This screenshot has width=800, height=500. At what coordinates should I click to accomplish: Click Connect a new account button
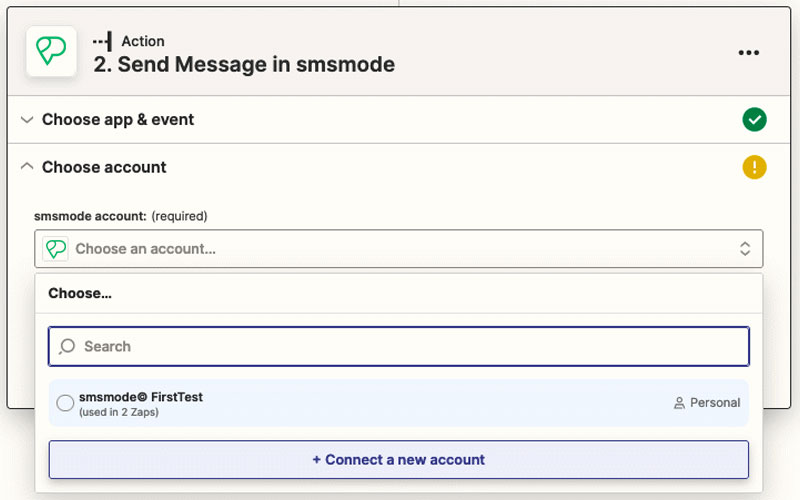pyautogui.click(x=398, y=460)
